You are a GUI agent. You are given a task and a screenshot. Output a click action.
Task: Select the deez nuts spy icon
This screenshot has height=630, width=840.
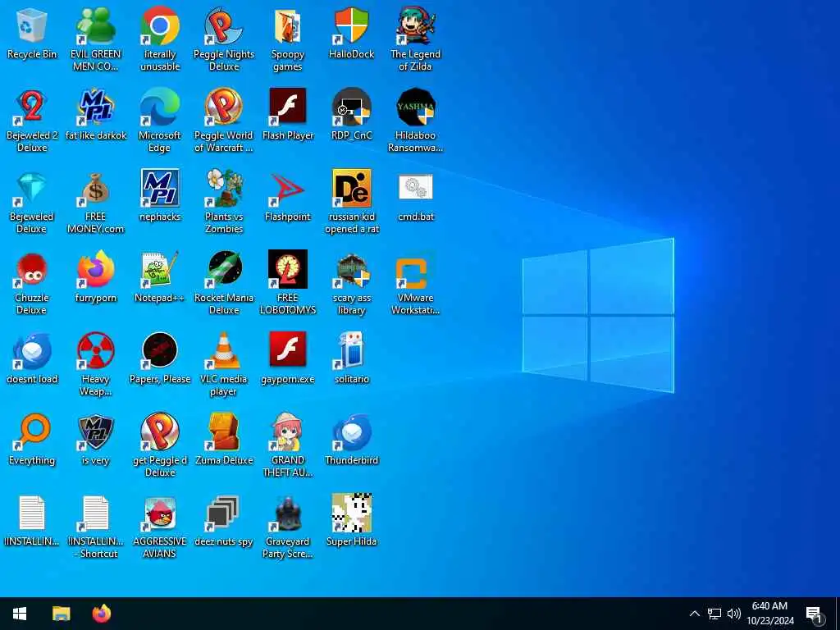click(224, 514)
